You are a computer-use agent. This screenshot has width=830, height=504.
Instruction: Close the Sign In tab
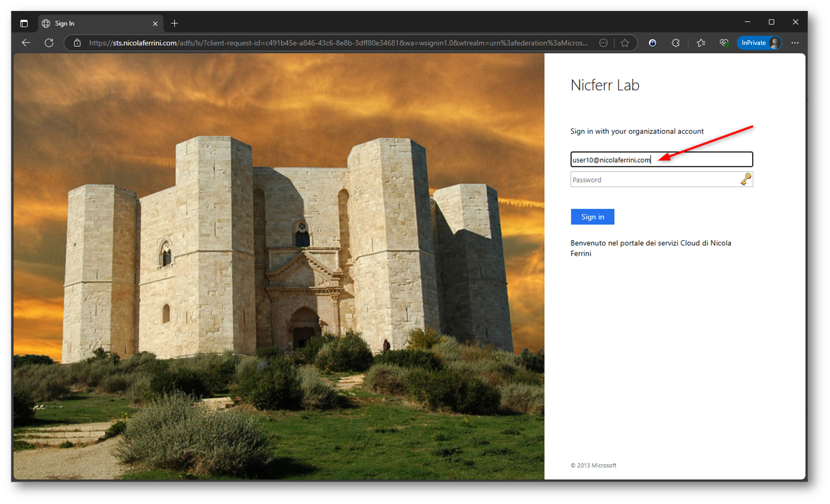[155, 23]
